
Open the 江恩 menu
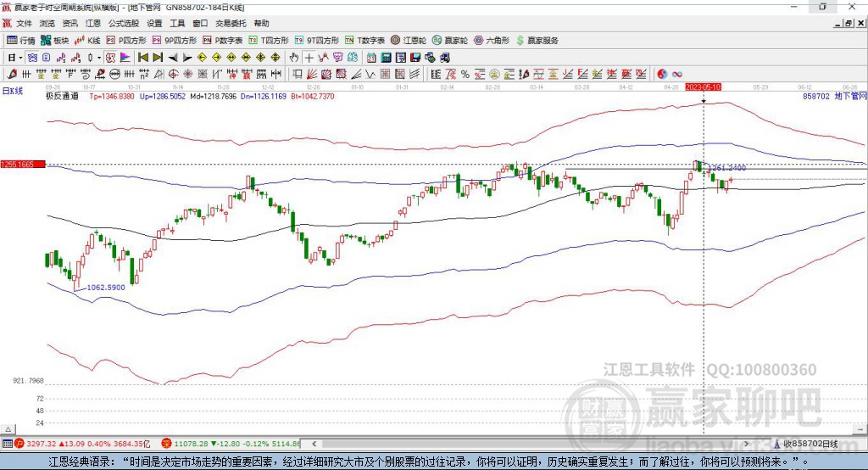[x=93, y=23]
